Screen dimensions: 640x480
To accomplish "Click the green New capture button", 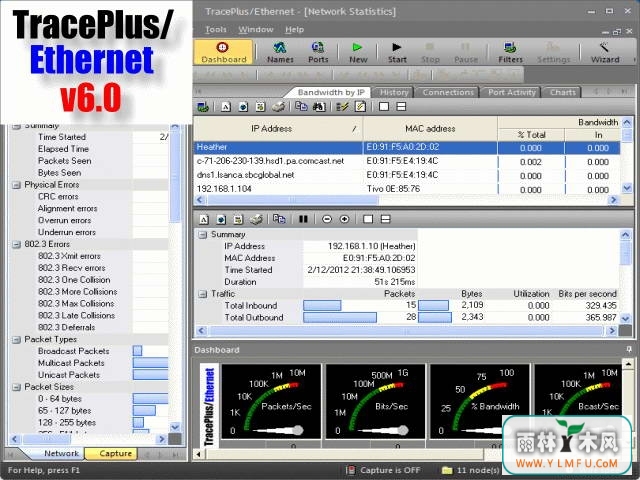I will [x=358, y=52].
